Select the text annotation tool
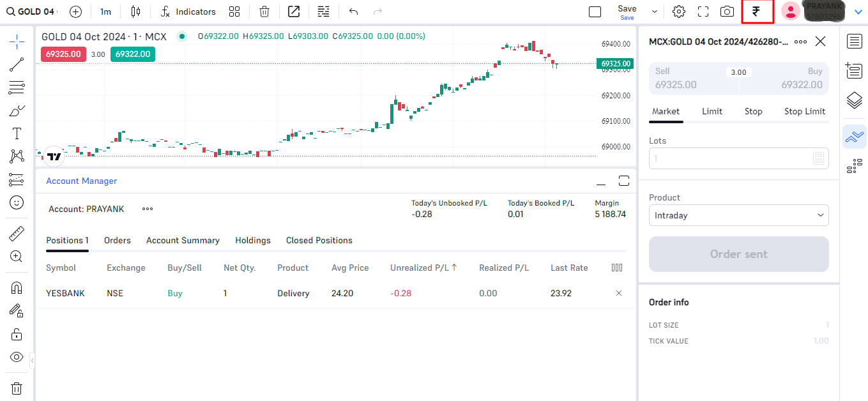This screenshot has width=868, height=401. [x=17, y=133]
